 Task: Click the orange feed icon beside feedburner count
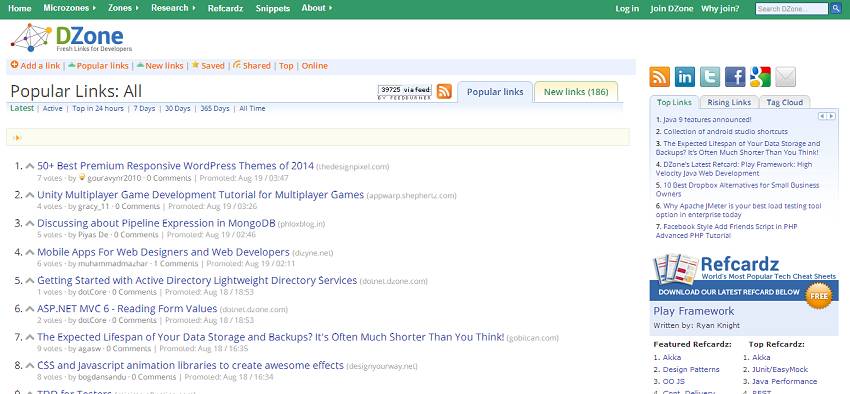(444, 92)
